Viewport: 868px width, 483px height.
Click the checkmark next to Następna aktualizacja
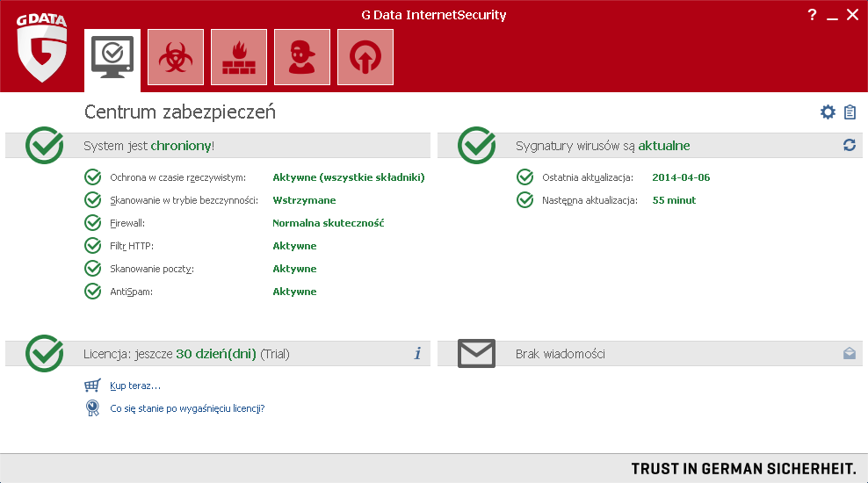click(x=524, y=199)
